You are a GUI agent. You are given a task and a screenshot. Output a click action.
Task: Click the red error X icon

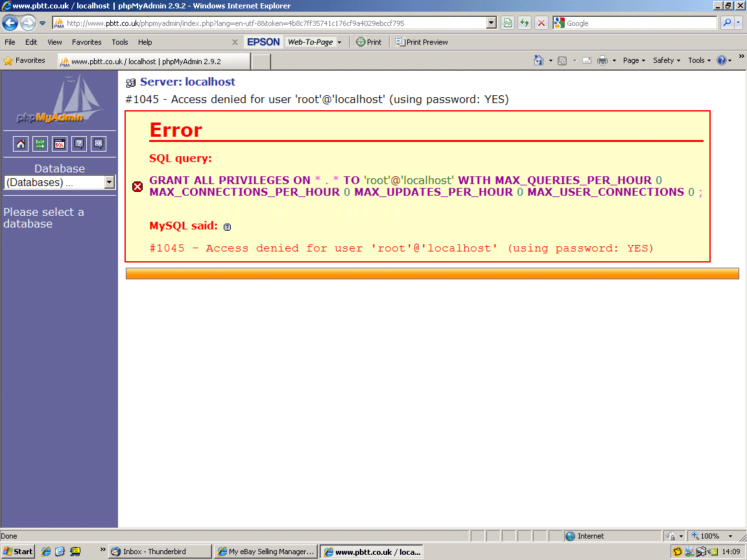click(x=137, y=186)
